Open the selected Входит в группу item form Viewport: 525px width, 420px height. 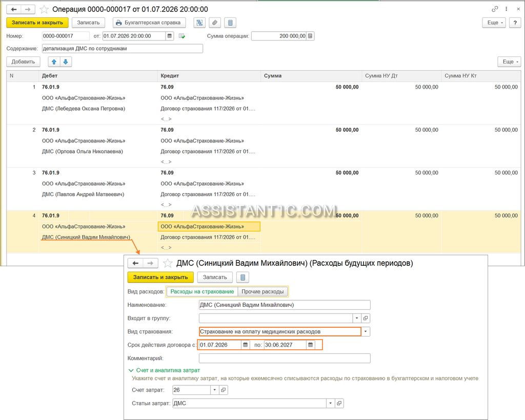coord(366,319)
